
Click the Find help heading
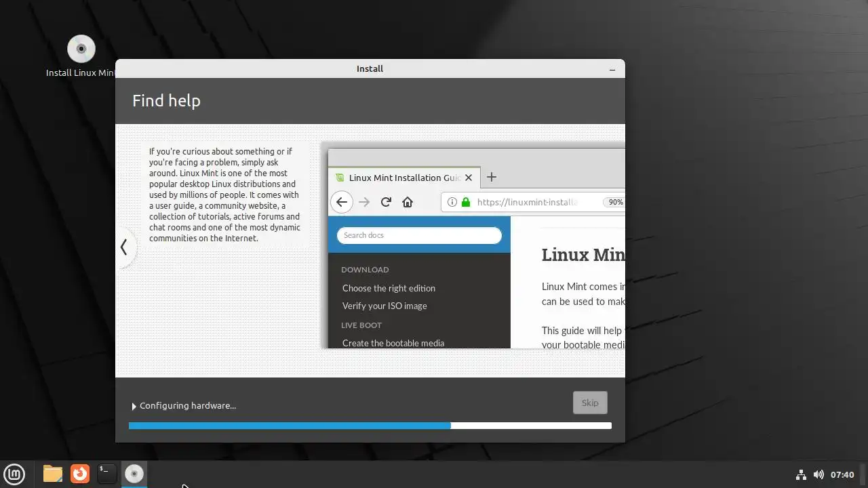[166, 100]
